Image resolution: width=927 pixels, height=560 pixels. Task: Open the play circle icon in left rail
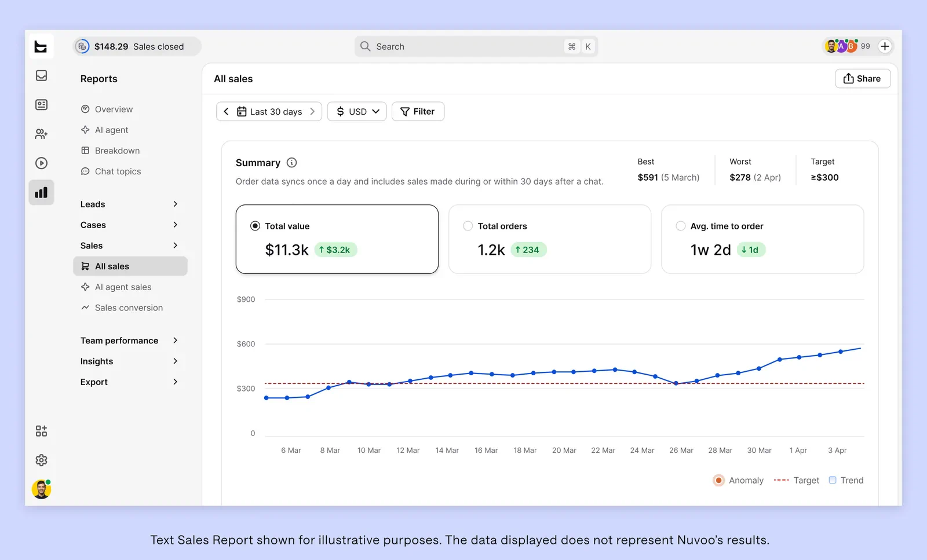(41, 163)
